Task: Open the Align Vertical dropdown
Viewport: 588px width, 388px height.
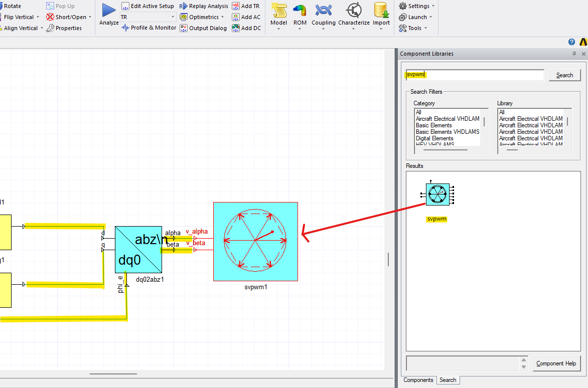Action: pos(42,28)
